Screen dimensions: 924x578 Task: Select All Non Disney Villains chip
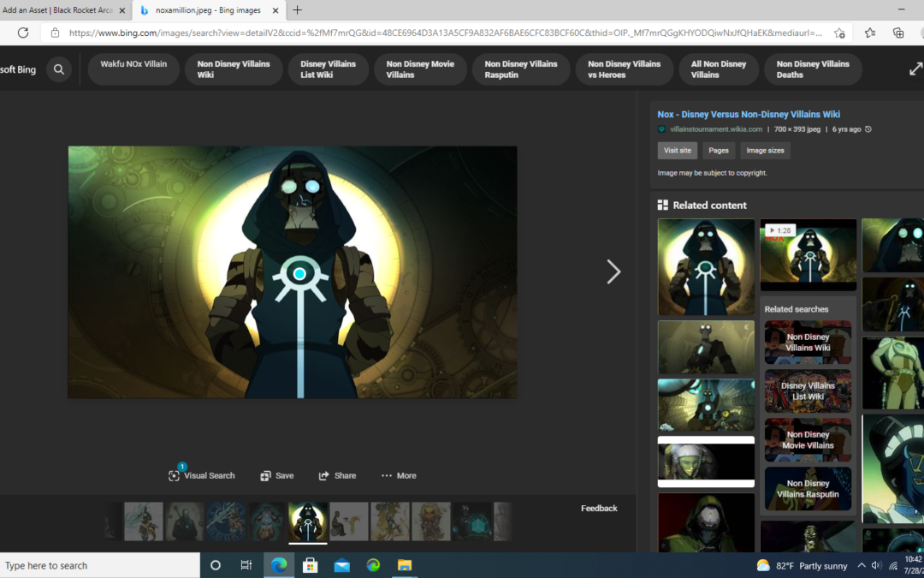click(719, 69)
